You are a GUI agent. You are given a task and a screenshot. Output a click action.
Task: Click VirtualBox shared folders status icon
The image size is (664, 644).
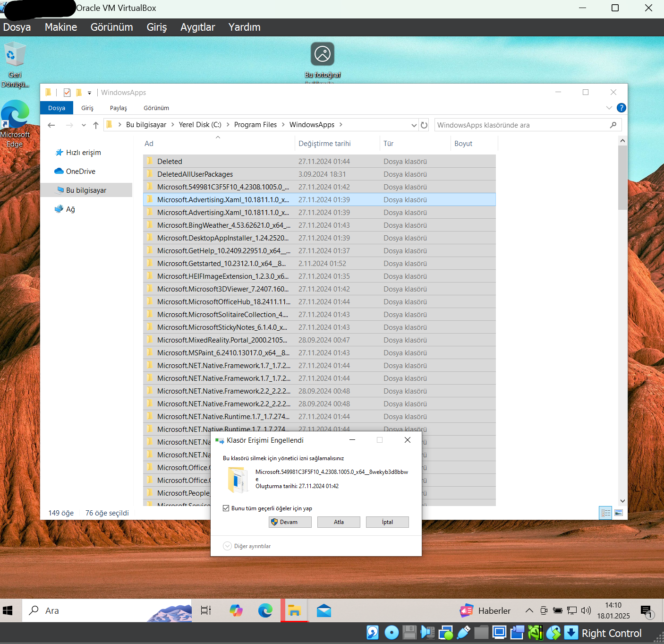481,633
